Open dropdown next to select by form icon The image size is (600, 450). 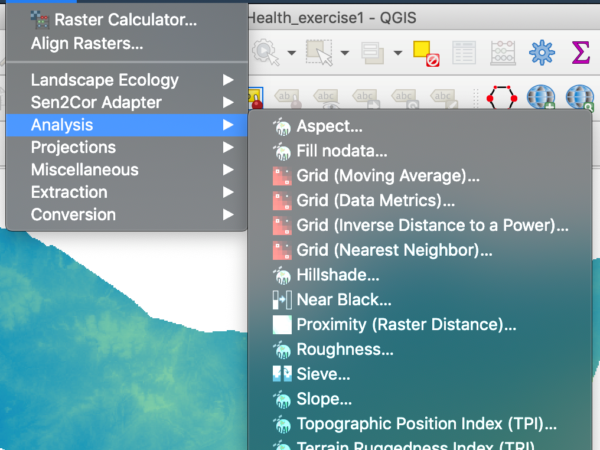tap(398, 53)
